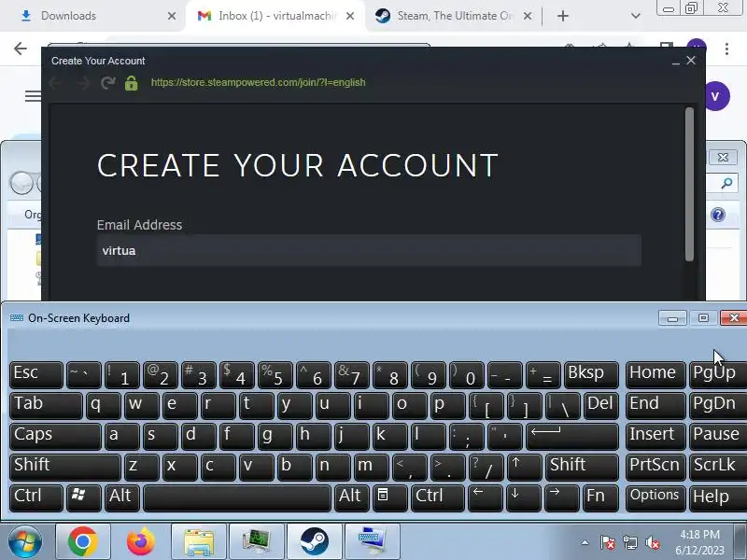Click the muted volume tray icon
The width and height of the screenshot is (747, 560).
point(652,542)
